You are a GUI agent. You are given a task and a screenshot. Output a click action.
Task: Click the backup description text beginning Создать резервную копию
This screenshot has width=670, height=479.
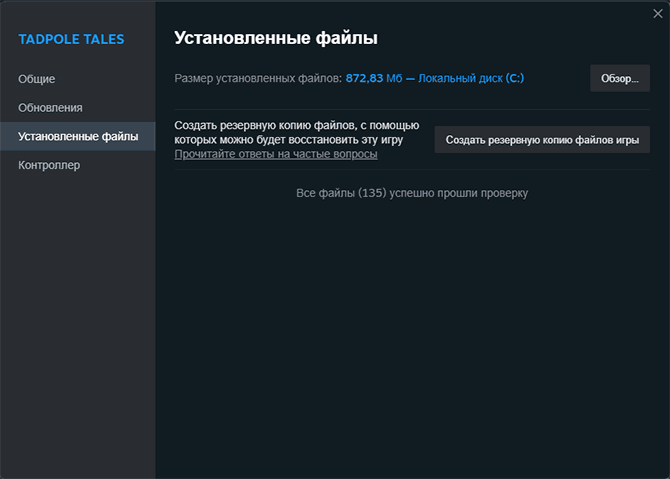point(297,132)
